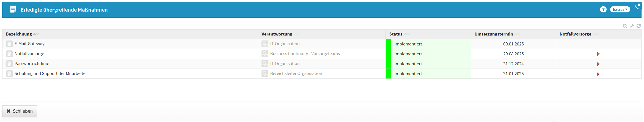Viewport: 644px width, 122px height.
Task: Sort table by Verantwortung column
Action: click(x=277, y=34)
